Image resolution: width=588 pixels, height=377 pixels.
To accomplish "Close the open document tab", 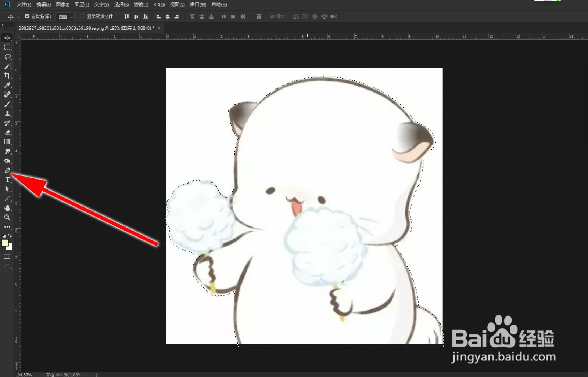I will tap(159, 28).
